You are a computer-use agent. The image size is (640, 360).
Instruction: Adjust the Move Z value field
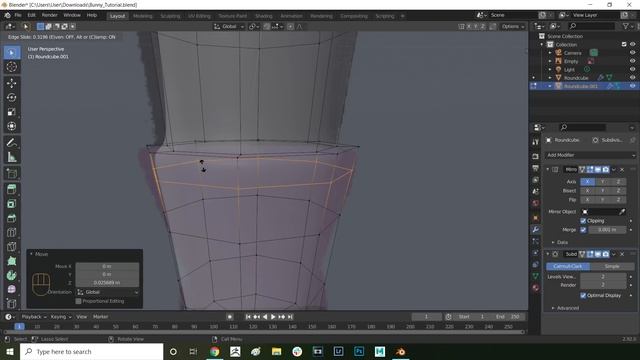pyautogui.click(x=107, y=282)
